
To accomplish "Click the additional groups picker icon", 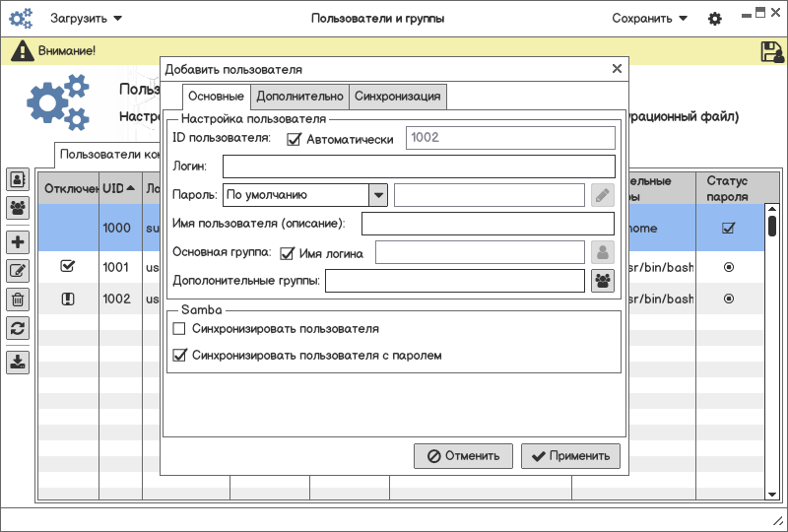I will (603, 281).
